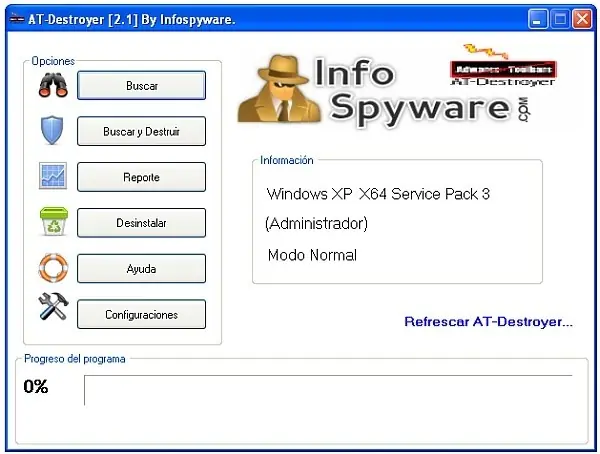
Task: Open the Reporte button
Action: coord(141,177)
